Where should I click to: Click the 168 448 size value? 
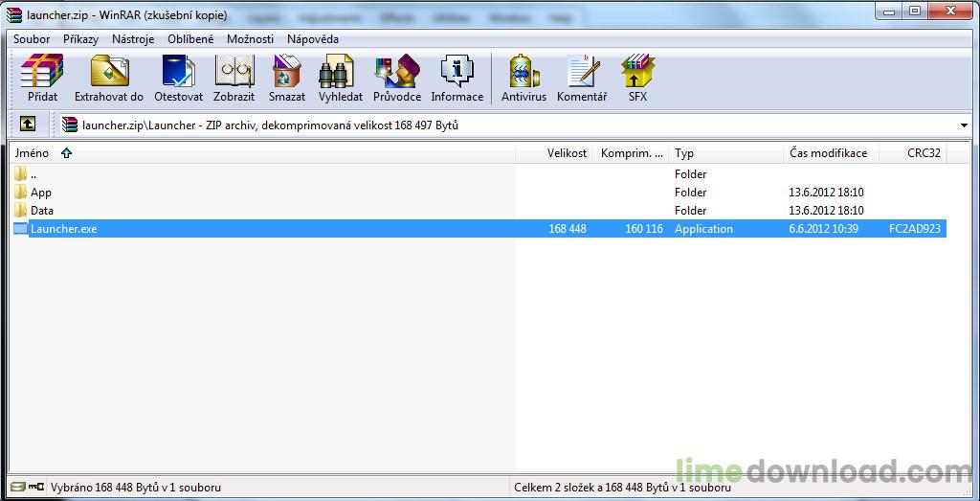(568, 229)
